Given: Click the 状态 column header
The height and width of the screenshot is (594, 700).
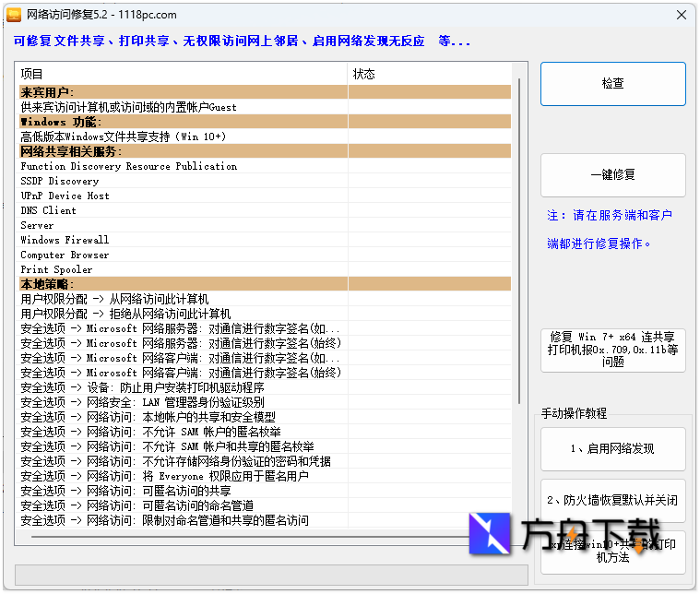Looking at the screenshot, I should click(430, 74).
